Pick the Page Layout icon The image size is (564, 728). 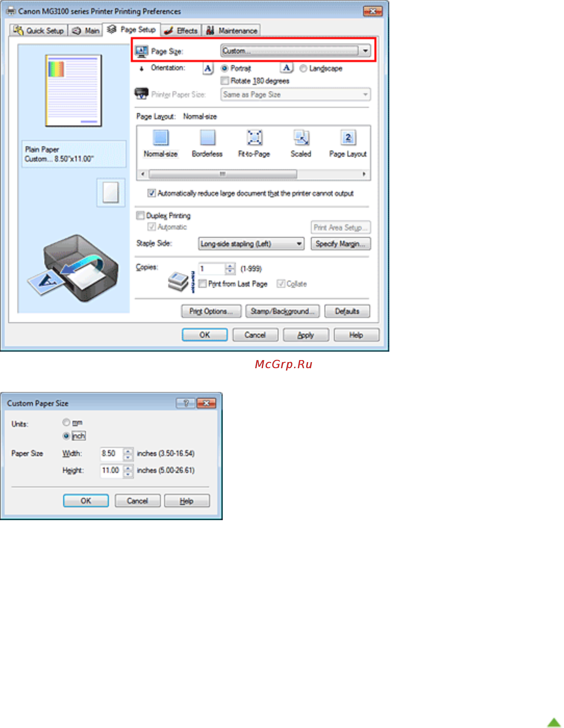click(348, 138)
